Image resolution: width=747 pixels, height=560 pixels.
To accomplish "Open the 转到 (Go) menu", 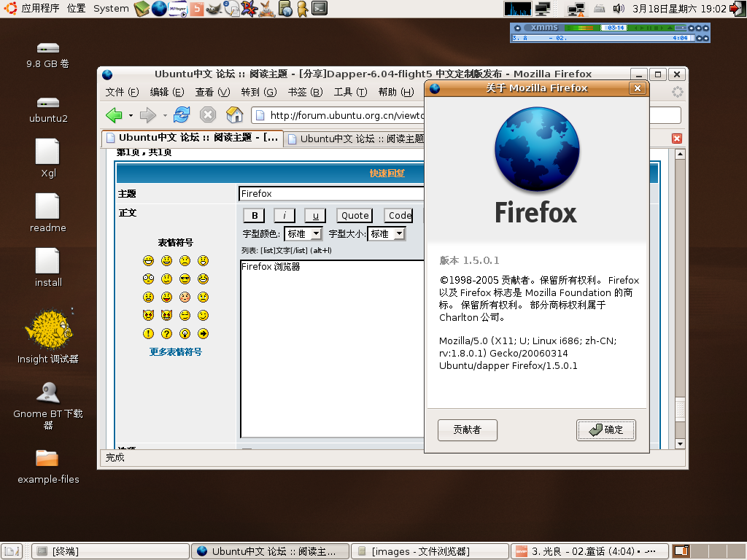I will click(x=259, y=92).
